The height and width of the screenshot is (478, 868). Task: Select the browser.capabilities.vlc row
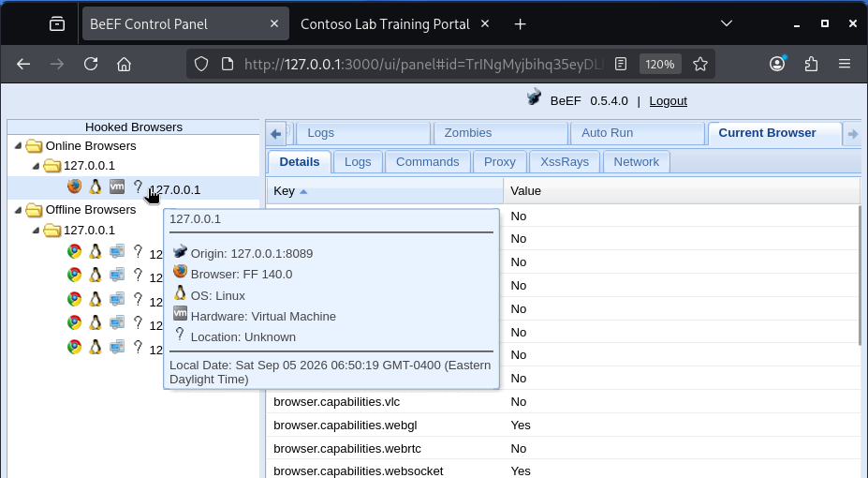click(562, 401)
